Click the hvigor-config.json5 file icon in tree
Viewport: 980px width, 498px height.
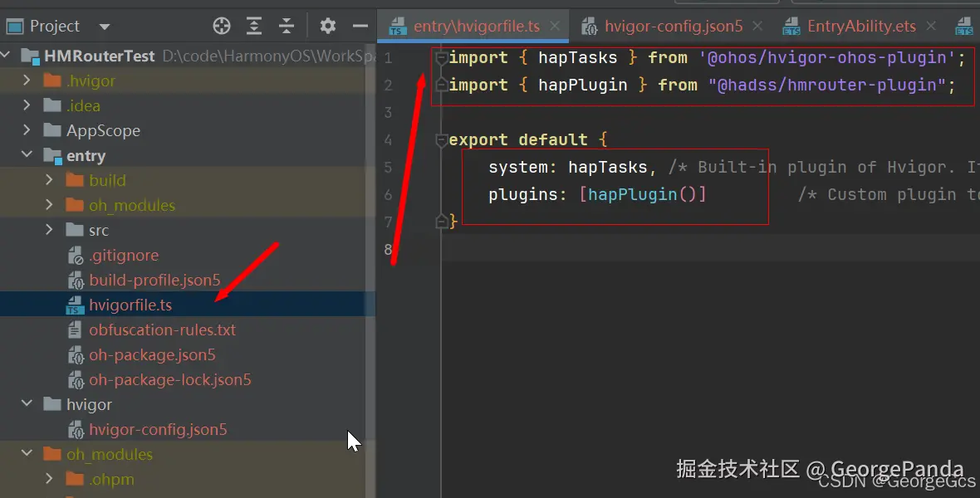[x=75, y=431]
